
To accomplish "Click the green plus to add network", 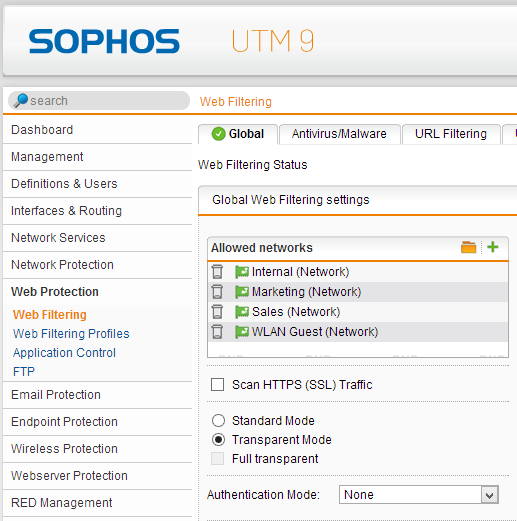I will tap(493, 247).
